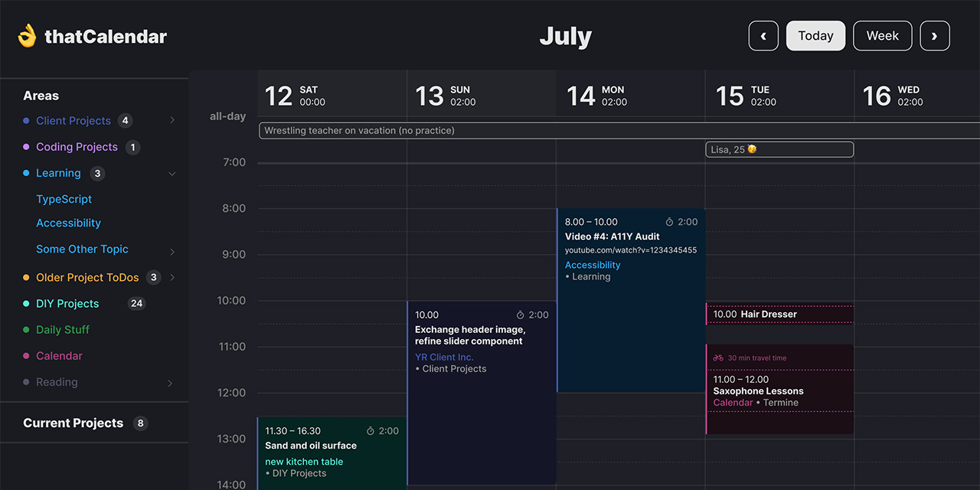
Task: Select Daily Stuff area
Action: point(63,329)
